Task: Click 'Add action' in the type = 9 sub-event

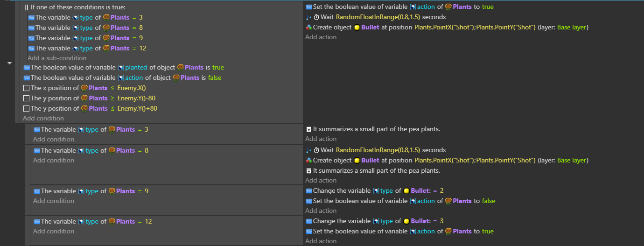Action: pyautogui.click(x=321, y=211)
